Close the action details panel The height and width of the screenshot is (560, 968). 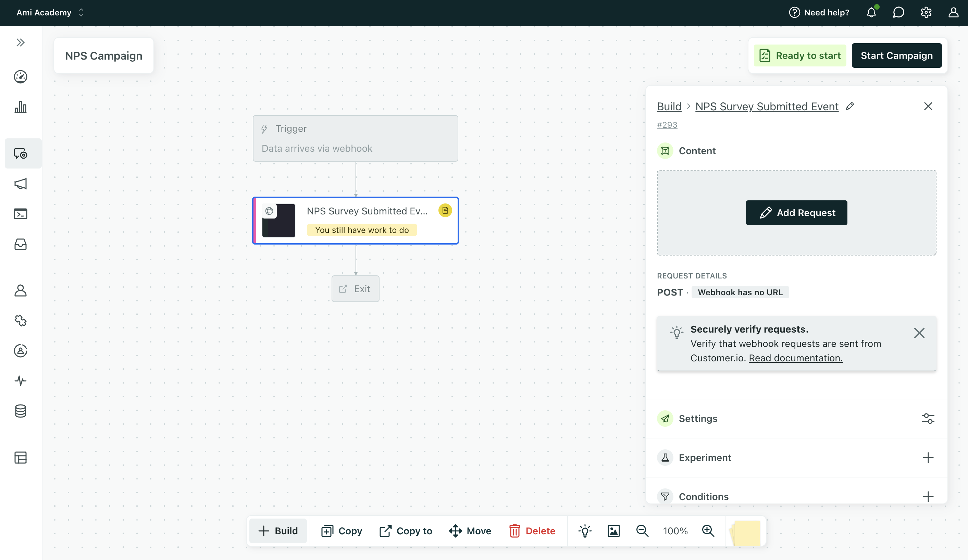pos(928,107)
